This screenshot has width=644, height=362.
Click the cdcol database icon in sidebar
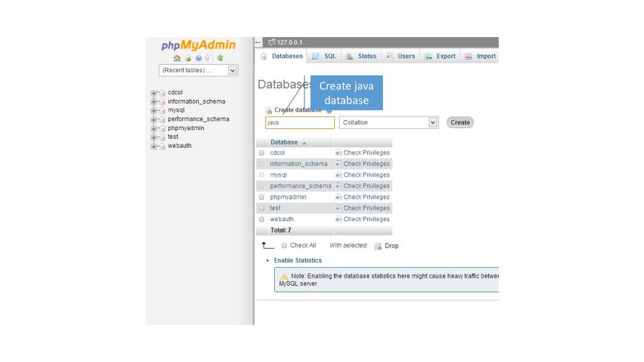tap(162, 93)
